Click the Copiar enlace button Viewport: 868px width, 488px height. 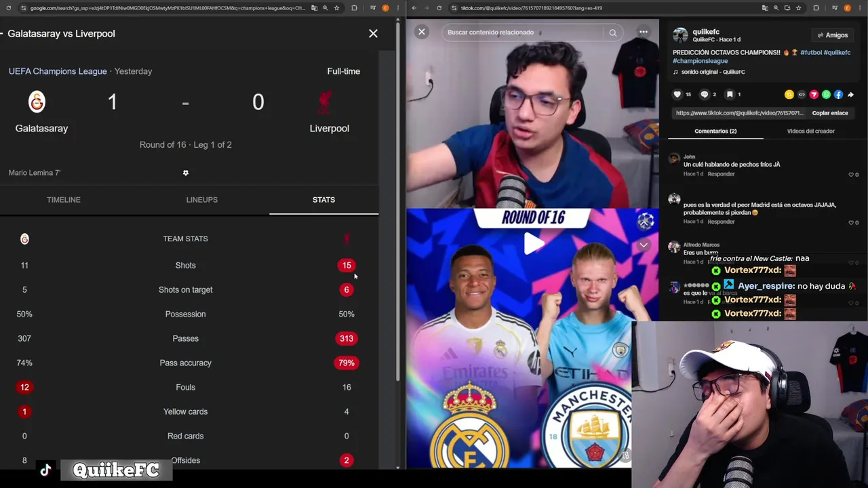coord(830,113)
